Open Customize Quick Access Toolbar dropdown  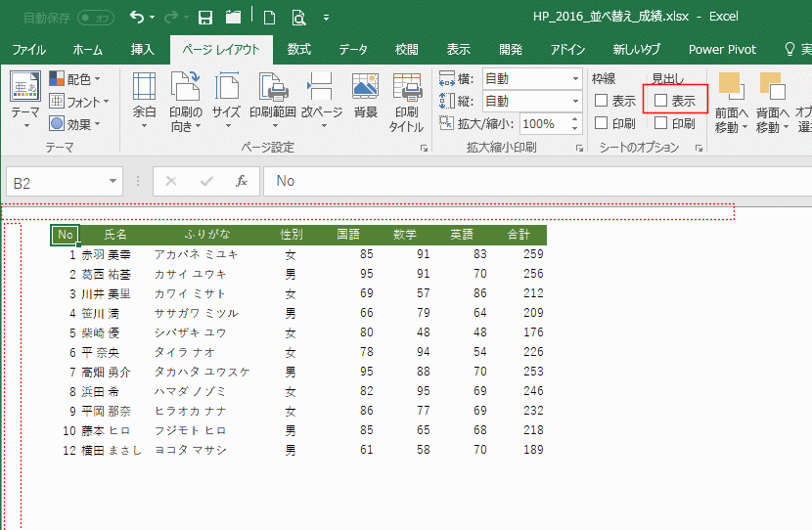[326, 18]
